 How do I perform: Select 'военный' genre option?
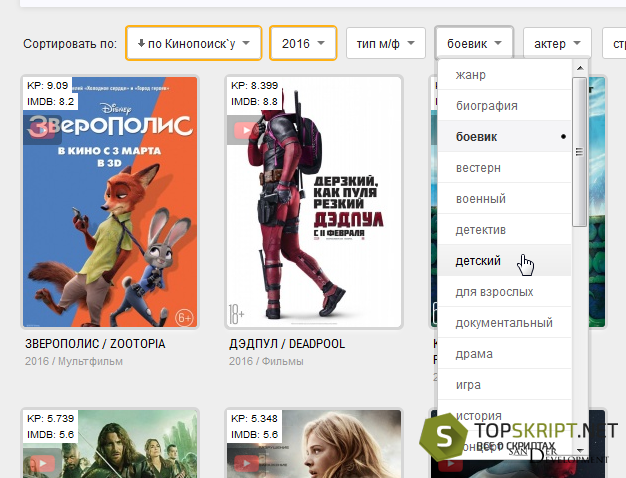[505, 198]
